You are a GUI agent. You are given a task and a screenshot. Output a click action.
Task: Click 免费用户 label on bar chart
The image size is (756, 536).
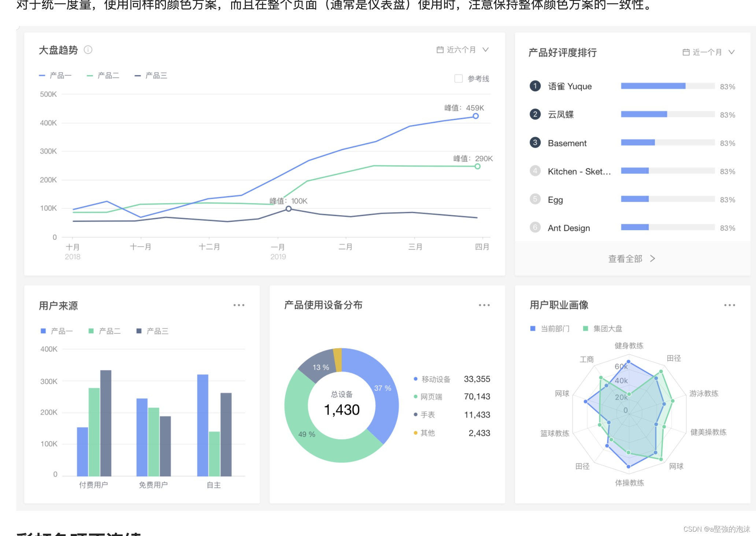coord(153,485)
